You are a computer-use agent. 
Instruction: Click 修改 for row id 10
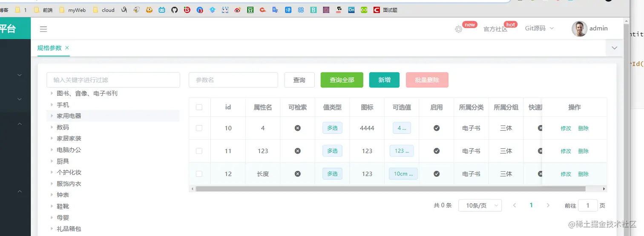click(x=566, y=128)
